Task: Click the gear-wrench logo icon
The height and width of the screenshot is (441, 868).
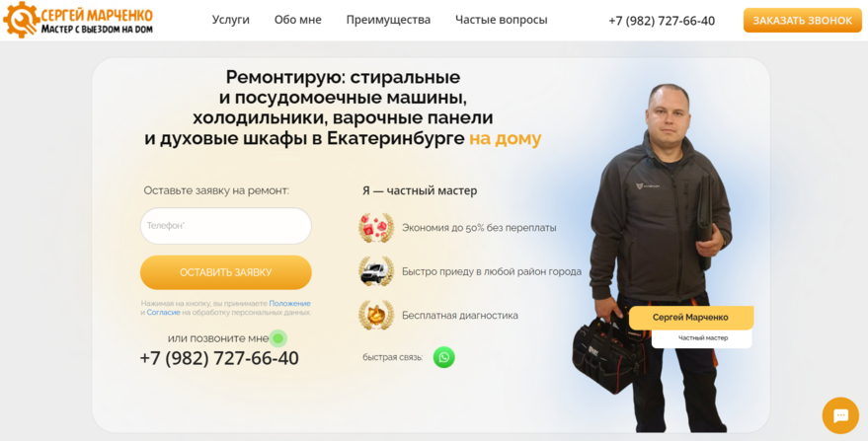Action: click(21, 20)
